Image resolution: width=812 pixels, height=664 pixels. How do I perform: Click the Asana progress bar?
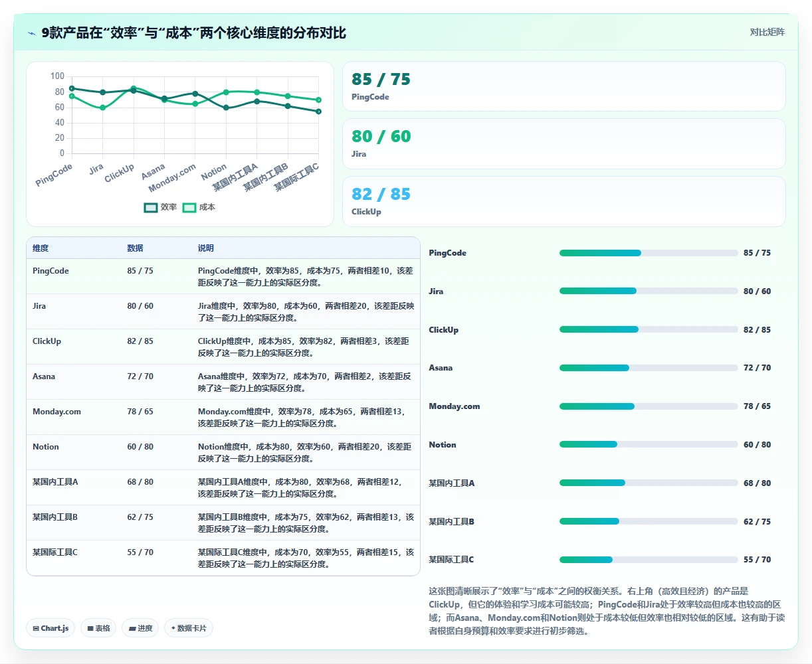click(x=649, y=368)
